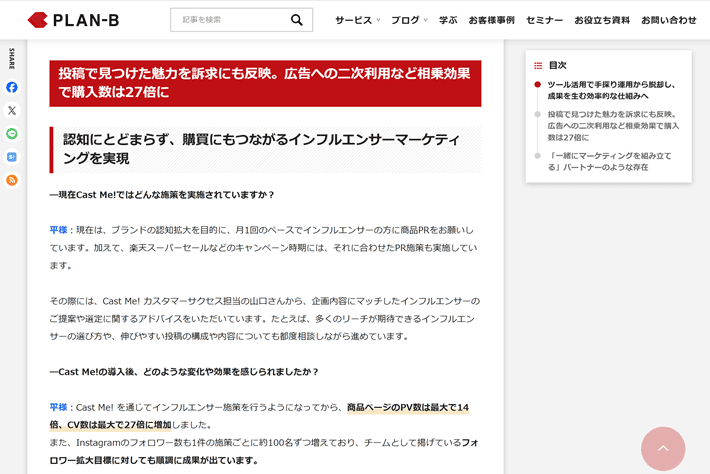Click highlighted text 商品ページのPV数は最大で14

pos(408,407)
